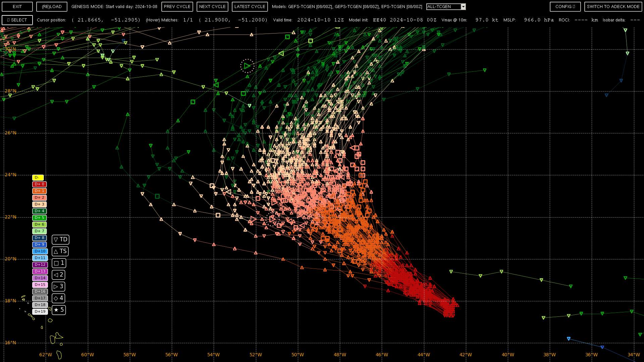Click the D+10 legend label
This screenshot has height=362, width=644.
pyautogui.click(x=40, y=251)
